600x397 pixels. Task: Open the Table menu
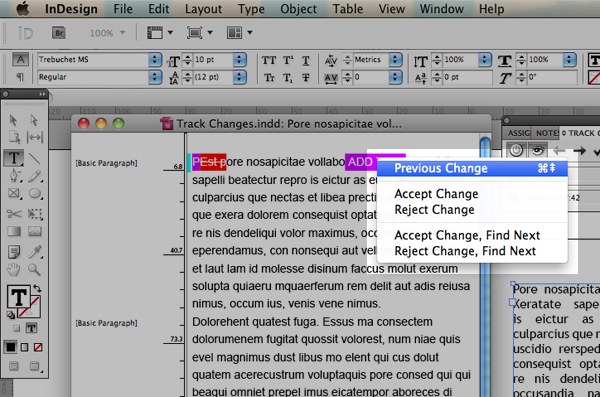[347, 9]
